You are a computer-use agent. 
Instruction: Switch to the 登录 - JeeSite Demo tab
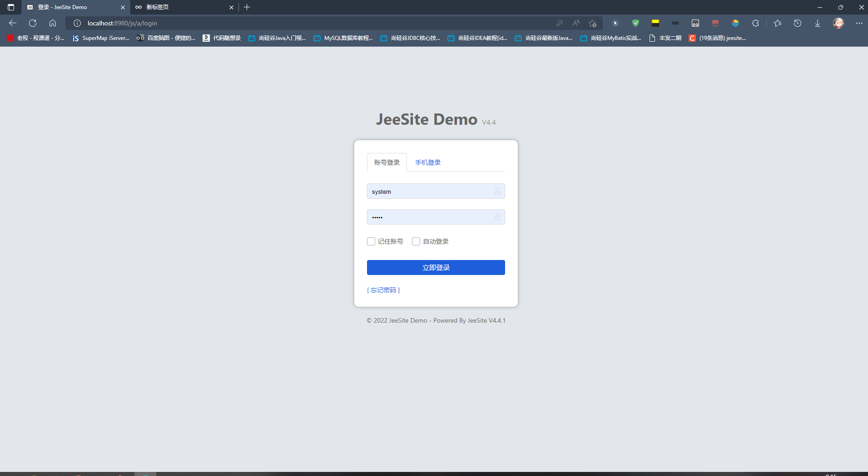[x=75, y=7]
